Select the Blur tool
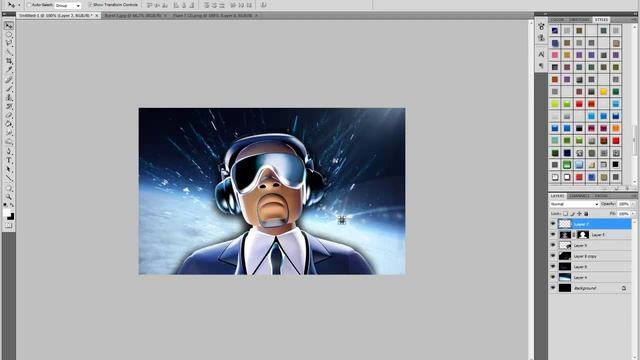This screenshot has width=640, height=360. (9, 133)
